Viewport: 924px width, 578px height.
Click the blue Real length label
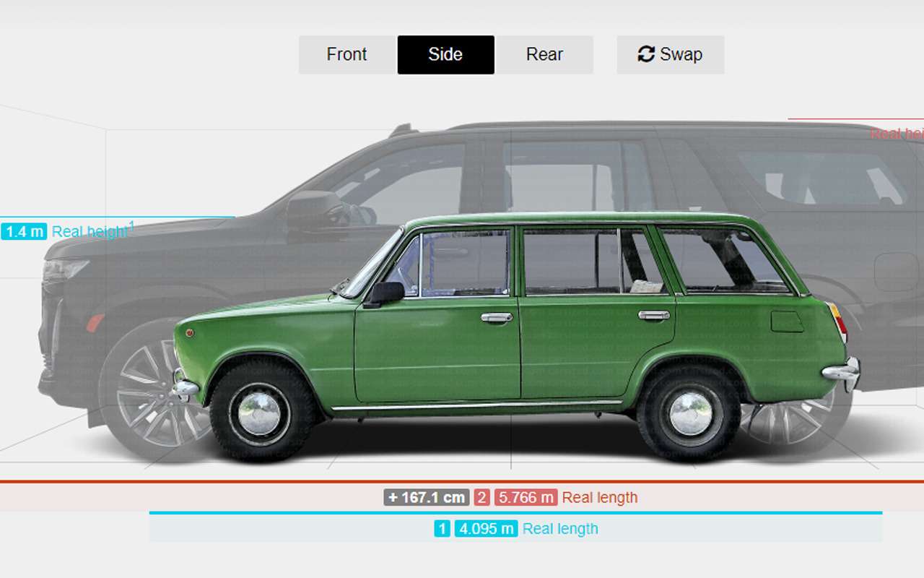pyautogui.click(x=560, y=528)
